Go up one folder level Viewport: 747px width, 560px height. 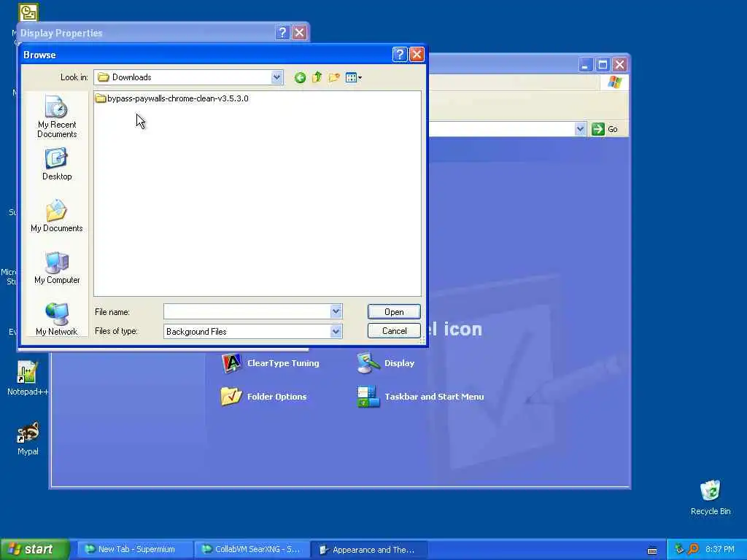[317, 77]
